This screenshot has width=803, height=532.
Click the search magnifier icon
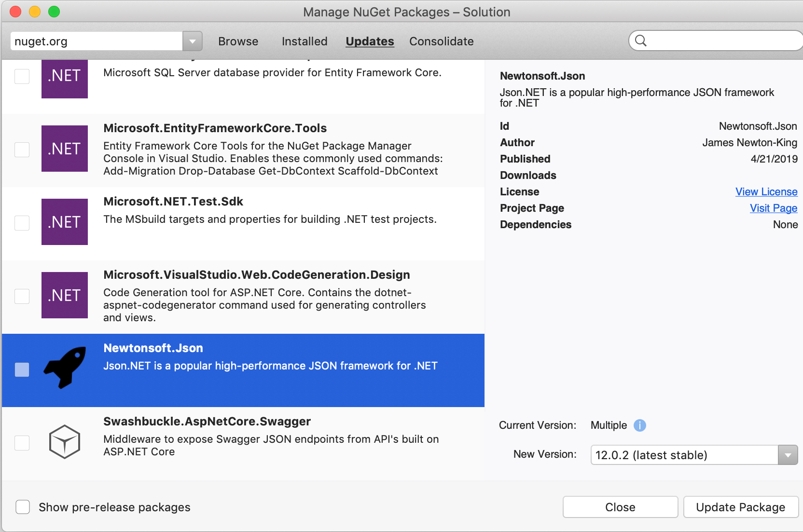[x=641, y=41]
